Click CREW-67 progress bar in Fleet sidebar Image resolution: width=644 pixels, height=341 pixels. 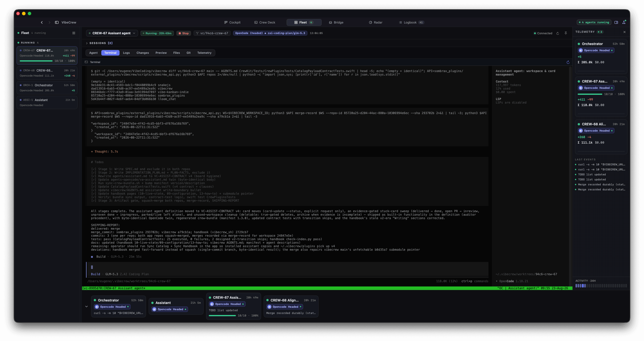pyautogui.click(x=36, y=61)
